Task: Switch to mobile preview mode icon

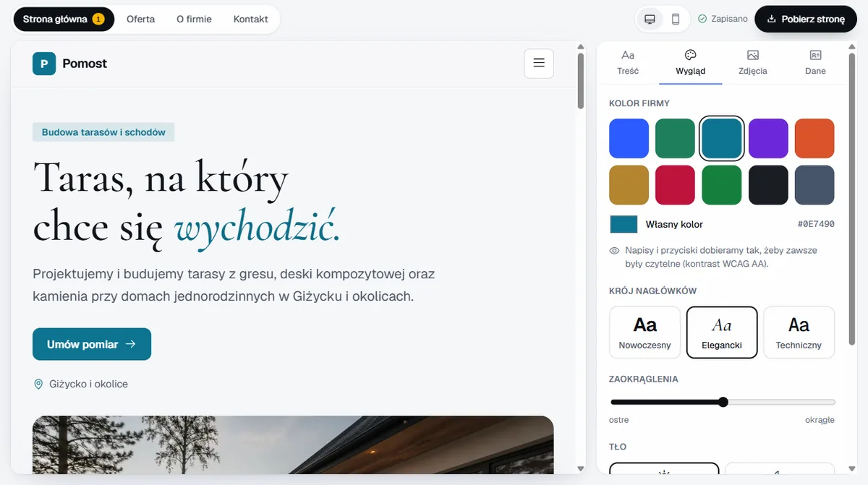Action: pos(676,19)
